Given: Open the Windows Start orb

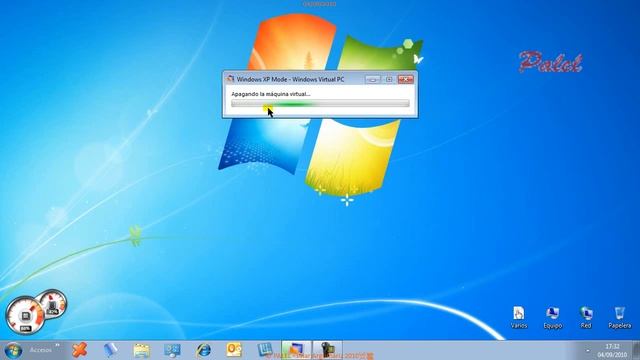Looking at the screenshot, I should (13, 350).
